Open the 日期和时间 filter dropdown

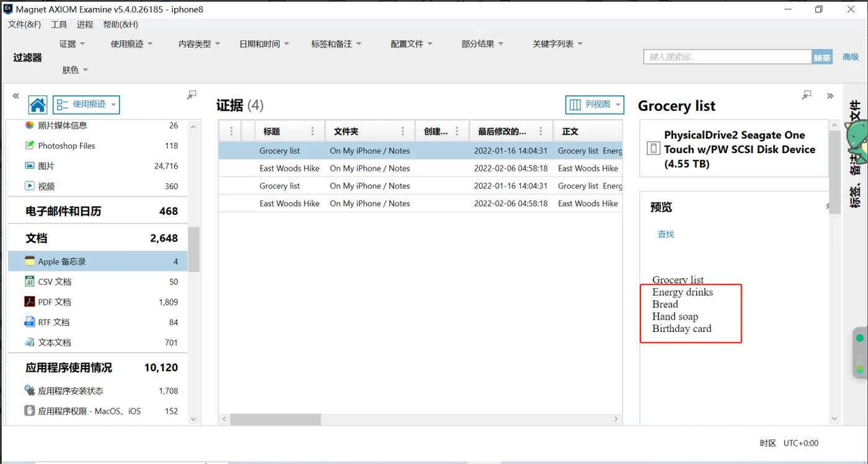coord(264,44)
